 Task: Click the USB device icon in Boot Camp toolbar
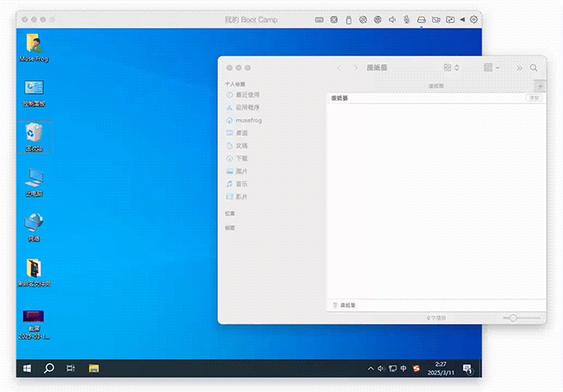(x=348, y=20)
